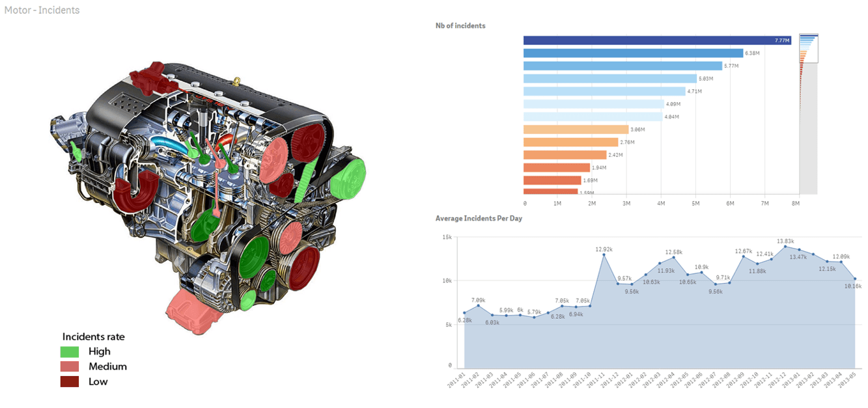Click the 7.77M bar in Nb of incidents
Viewport: 868px width, 408px height.
pos(656,40)
